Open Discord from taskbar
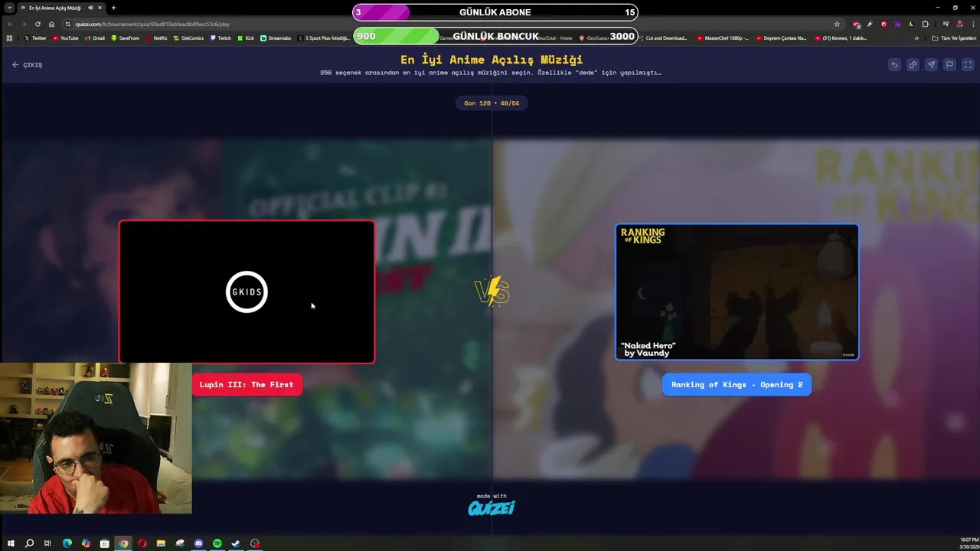Image resolution: width=980 pixels, height=551 pixels. [198, 543]
